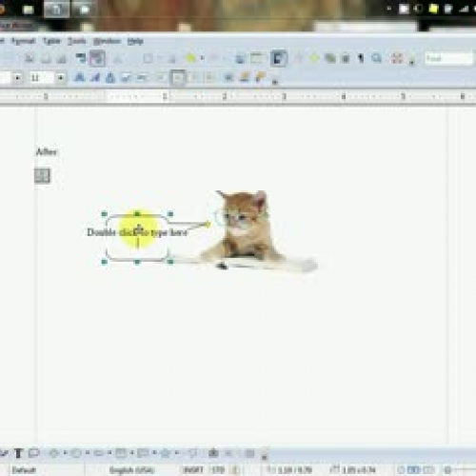This screenshot has height=476, width=476.
Task: Click the Zoom magnifier icon
Action: click(377, 58)
